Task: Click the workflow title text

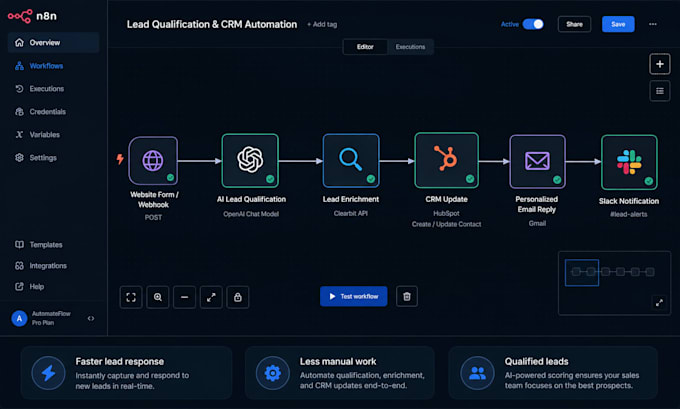Action: click(x=212, y=24)
